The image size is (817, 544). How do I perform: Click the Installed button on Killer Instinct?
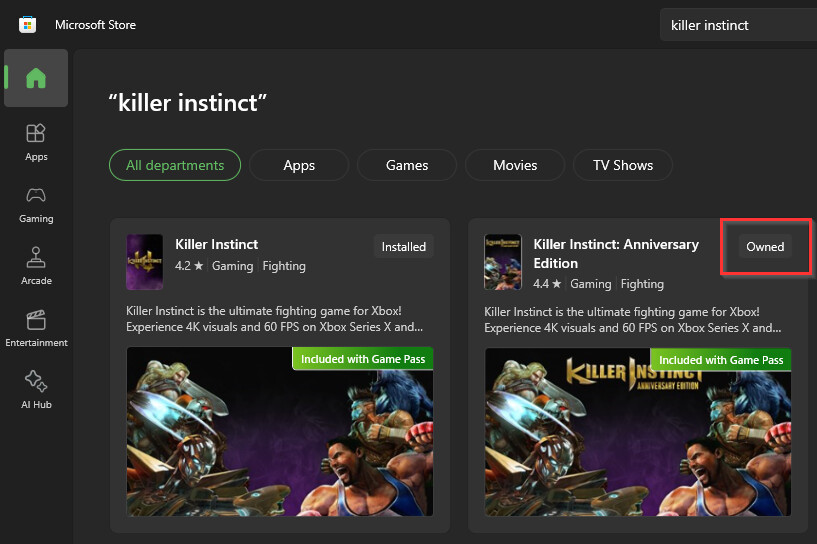(x=404, y=247)
